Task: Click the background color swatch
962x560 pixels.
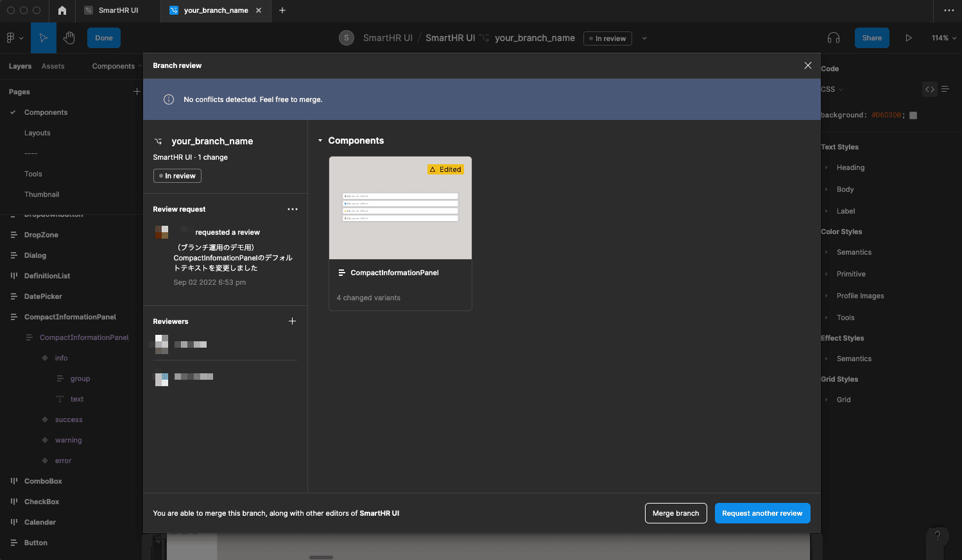Action: pos(913,115)
